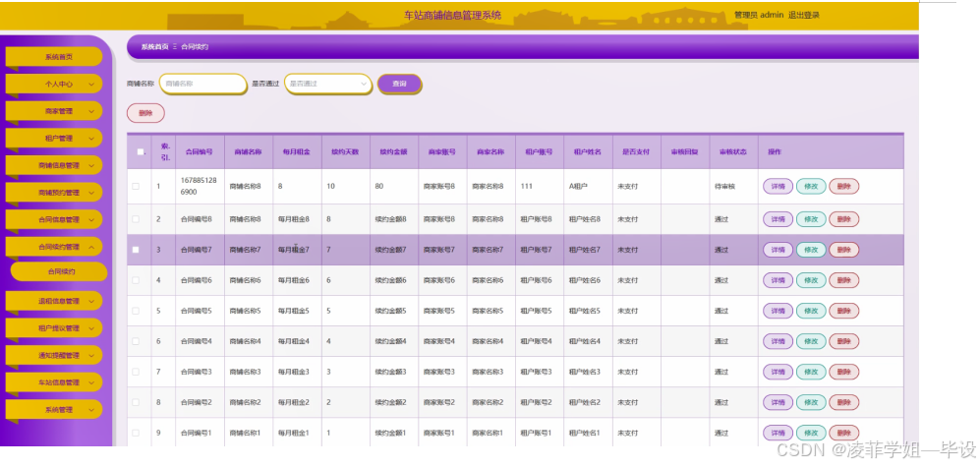
Task: Click 删除 for the 合同编号8 row
Action: 844,219
